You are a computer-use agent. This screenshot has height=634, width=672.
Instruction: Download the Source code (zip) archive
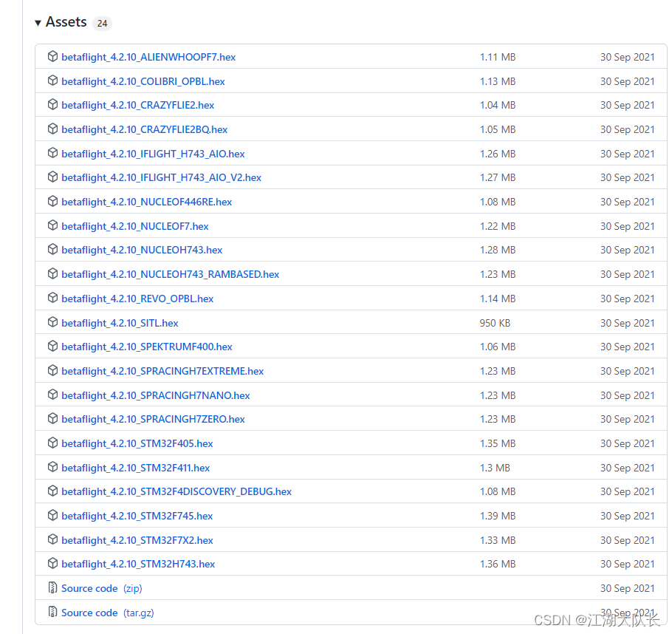tap(102, 588)
